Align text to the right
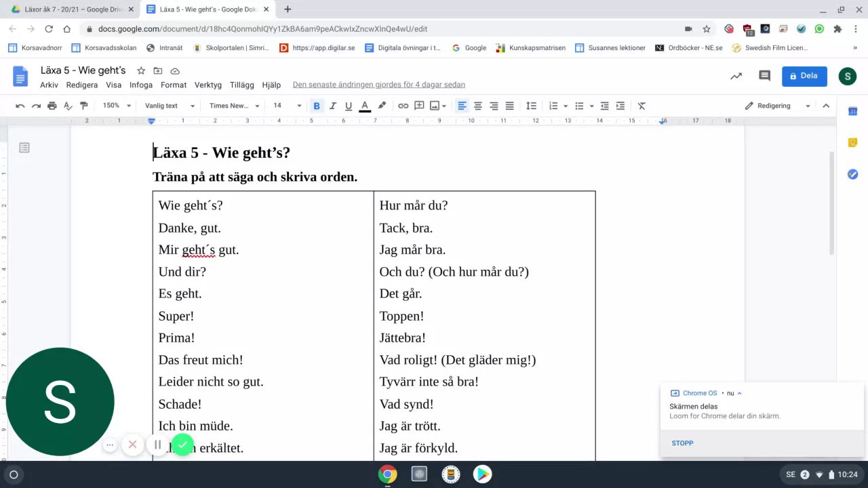Viewport: 868px width, 488px height. 494,106
